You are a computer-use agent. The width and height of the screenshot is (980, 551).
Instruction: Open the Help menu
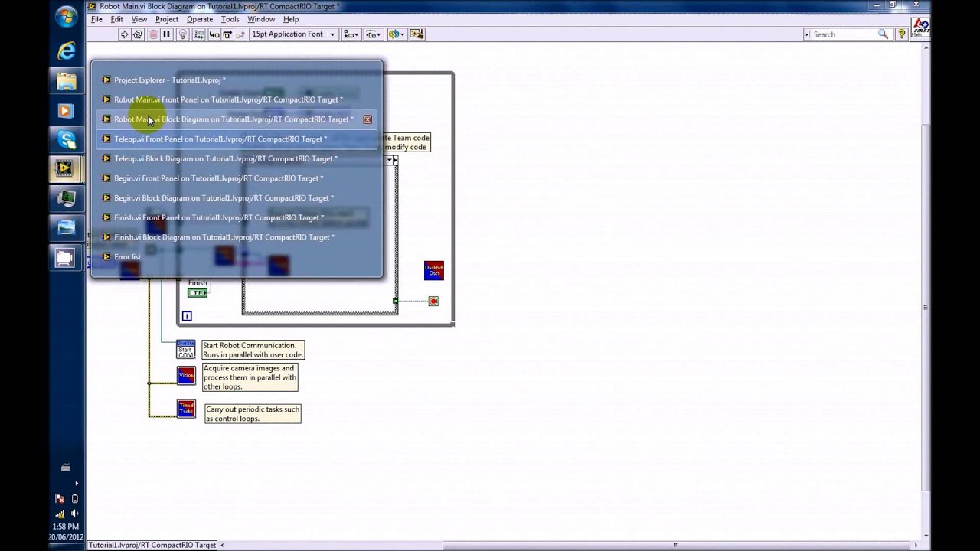coord(291,19)
